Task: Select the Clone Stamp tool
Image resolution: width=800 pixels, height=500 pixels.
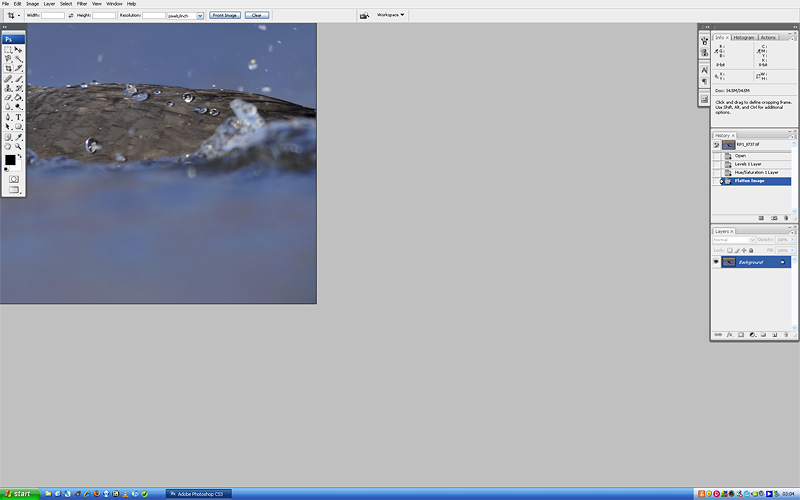Action: 8,88
